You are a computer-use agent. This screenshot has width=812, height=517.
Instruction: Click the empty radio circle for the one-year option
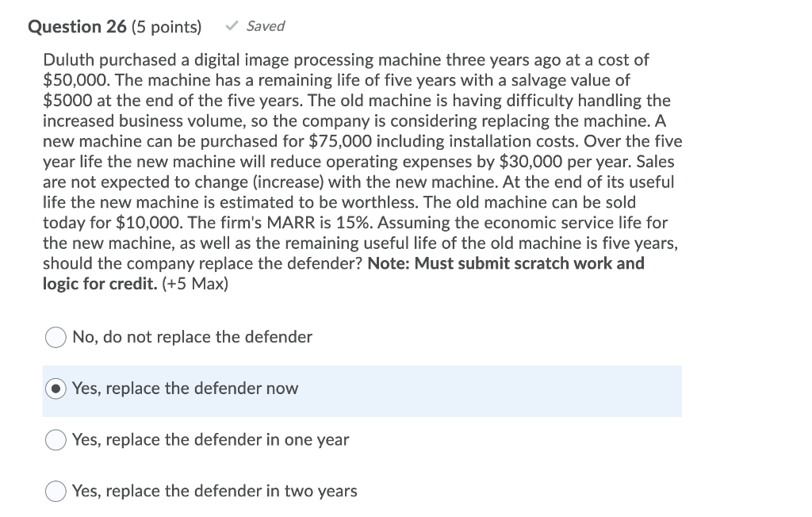pos(56,440)
